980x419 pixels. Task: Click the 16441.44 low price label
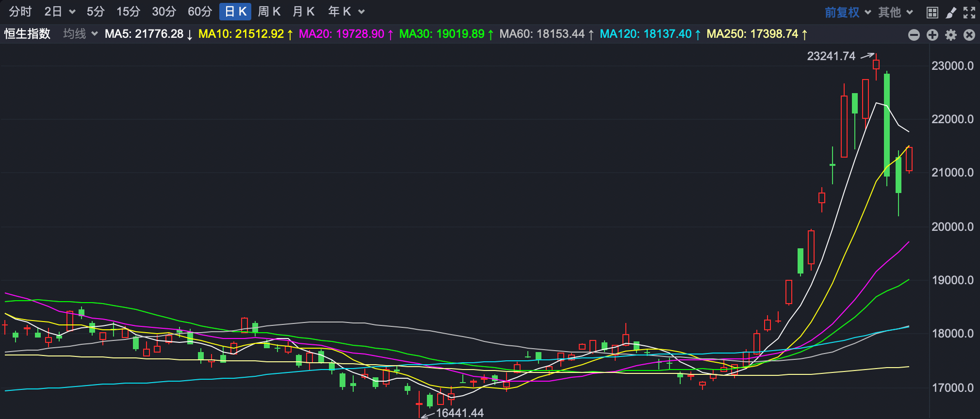click(460, 413)
